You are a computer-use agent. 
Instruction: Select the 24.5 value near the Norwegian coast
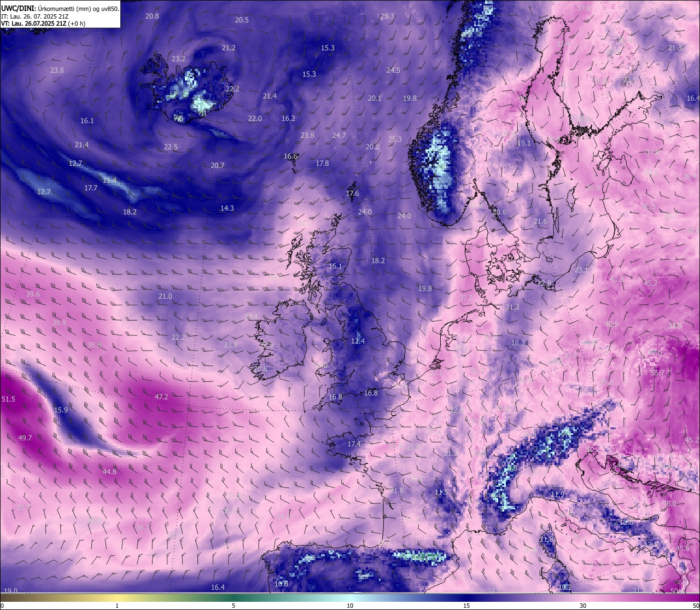(x=393, y=70)
